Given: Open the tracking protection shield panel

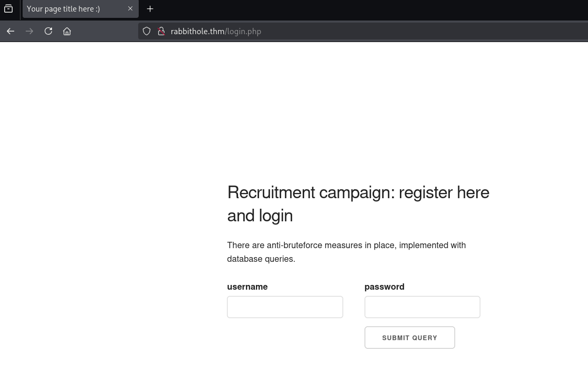Looking at the screenshot, I should coord(147,32).
